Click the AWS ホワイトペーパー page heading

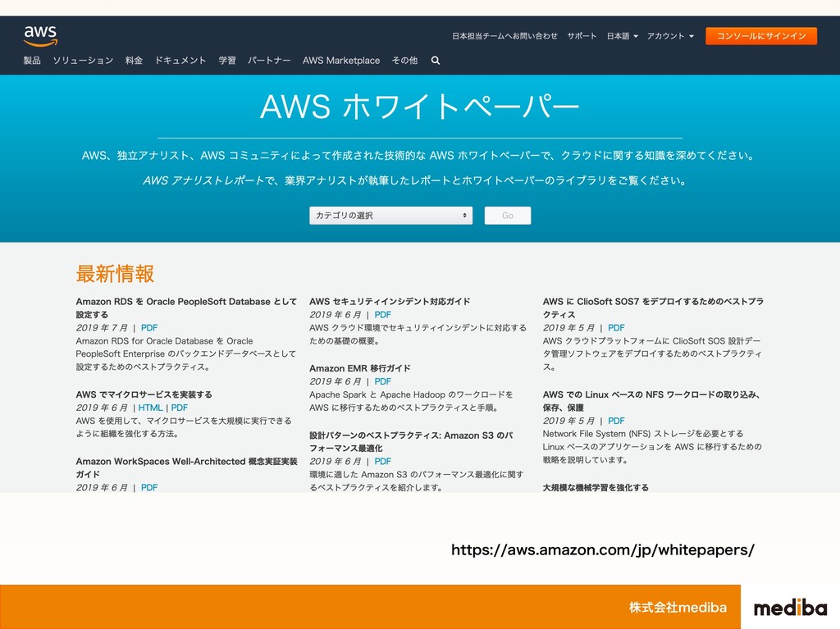click(x=420, y=107)
